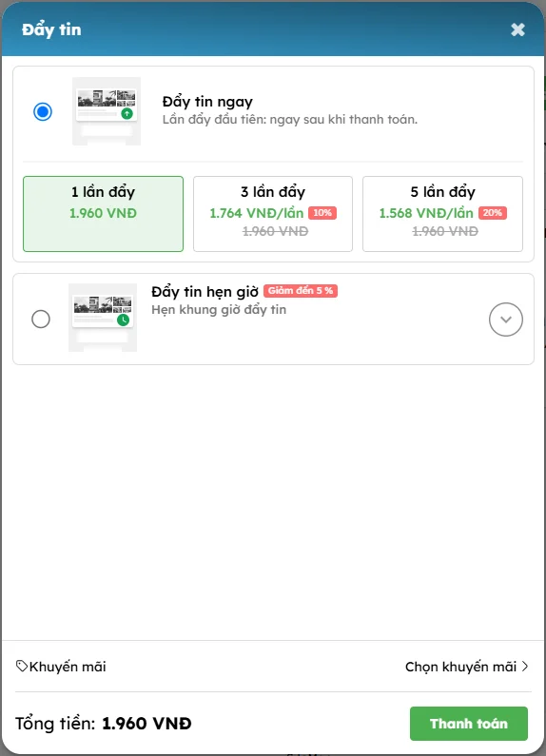
Task: Select the Đẩy tin ngay radio button
Action: tap(43, 111)
